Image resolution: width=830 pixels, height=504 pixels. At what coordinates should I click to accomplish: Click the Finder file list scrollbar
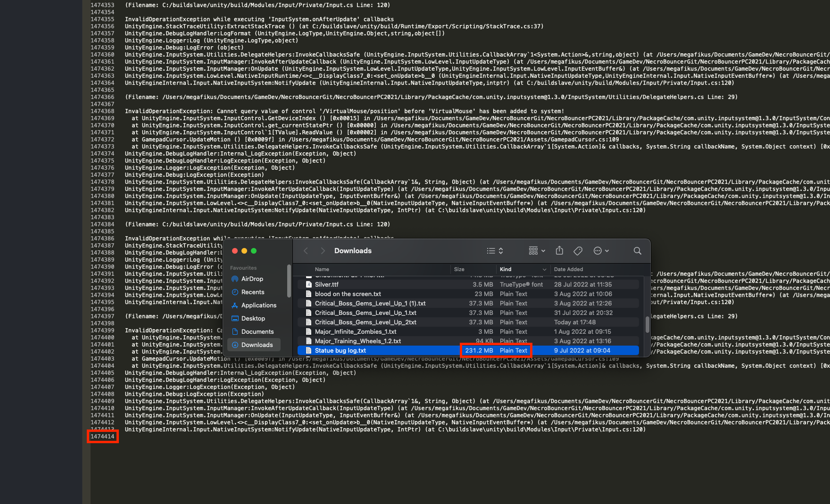pos(647,324)
